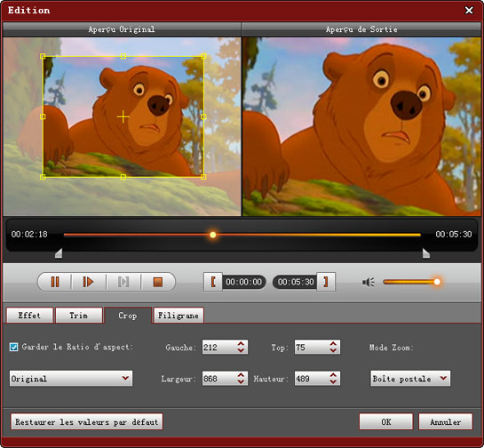Increase the Top value

tap(333, 344)
